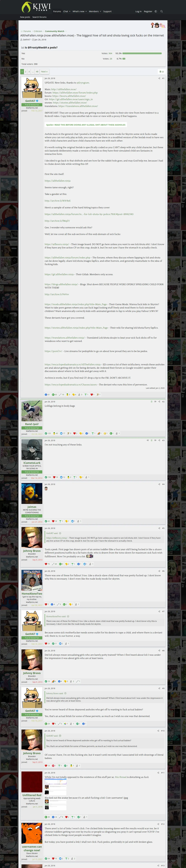This screenshot has width=186, height=868.
Task: Expand the spoiler in post #1
Action: [x=86, y=125]
